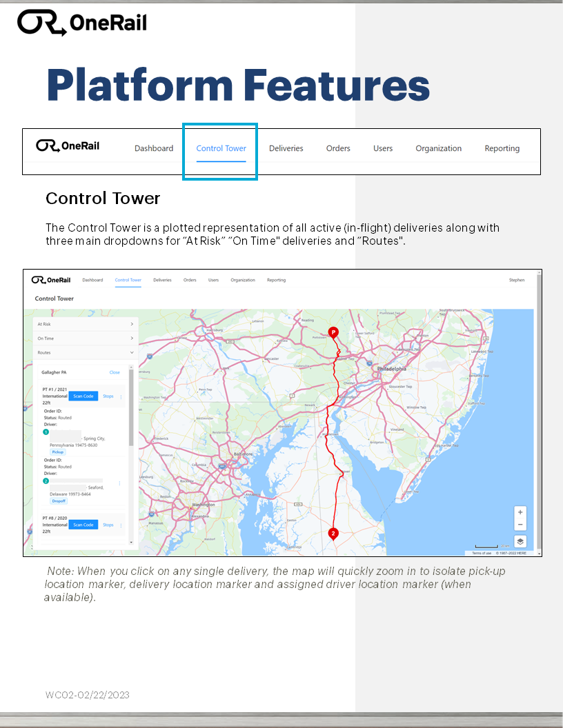
Task: Click the Baltimore label on the map
Action: click(243, 454)
